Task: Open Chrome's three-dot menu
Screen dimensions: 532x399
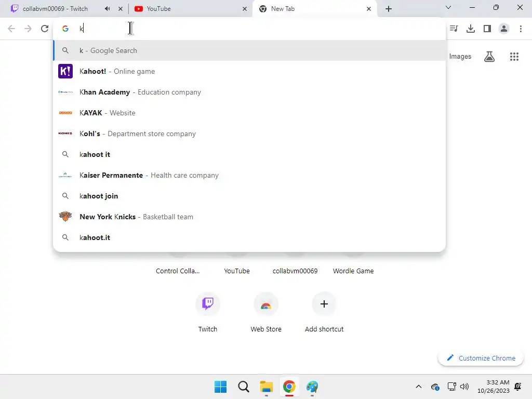Action: pos(521,29)
